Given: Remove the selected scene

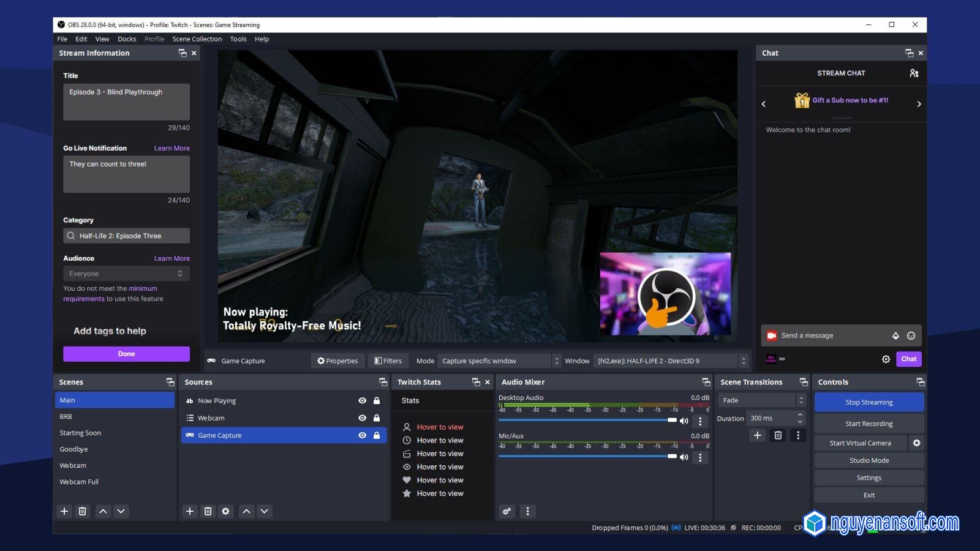Looking at the screenshot, I should 83,511.
